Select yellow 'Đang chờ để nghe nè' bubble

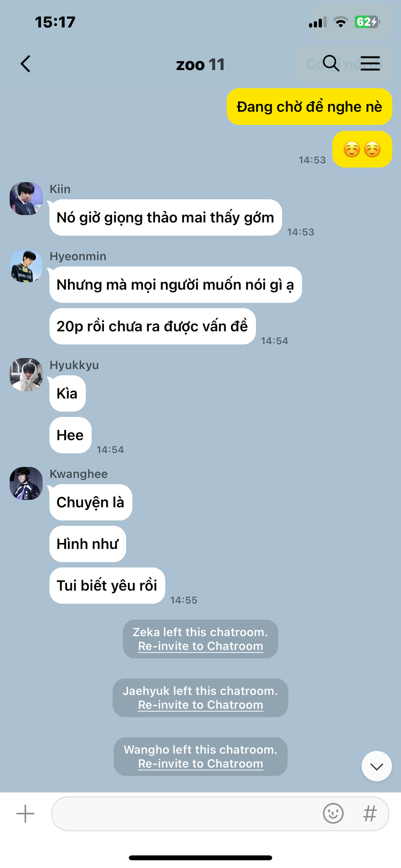pos(309,107)
